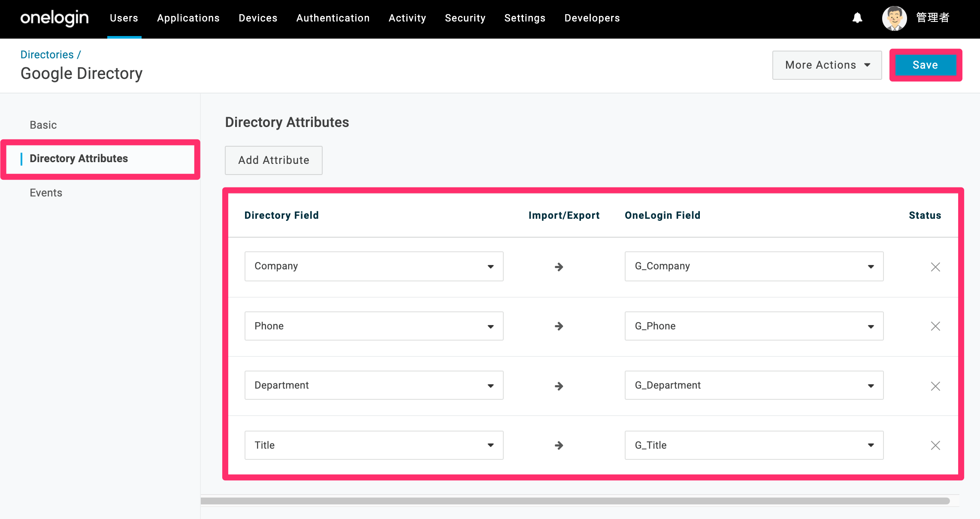
Task: Click the horizontal scrollbar below the table
Action: point(575,501)
